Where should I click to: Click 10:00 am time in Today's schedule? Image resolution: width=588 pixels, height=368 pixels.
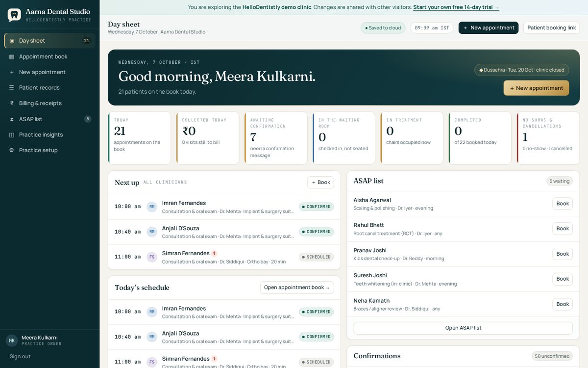(x=127, y=312)
